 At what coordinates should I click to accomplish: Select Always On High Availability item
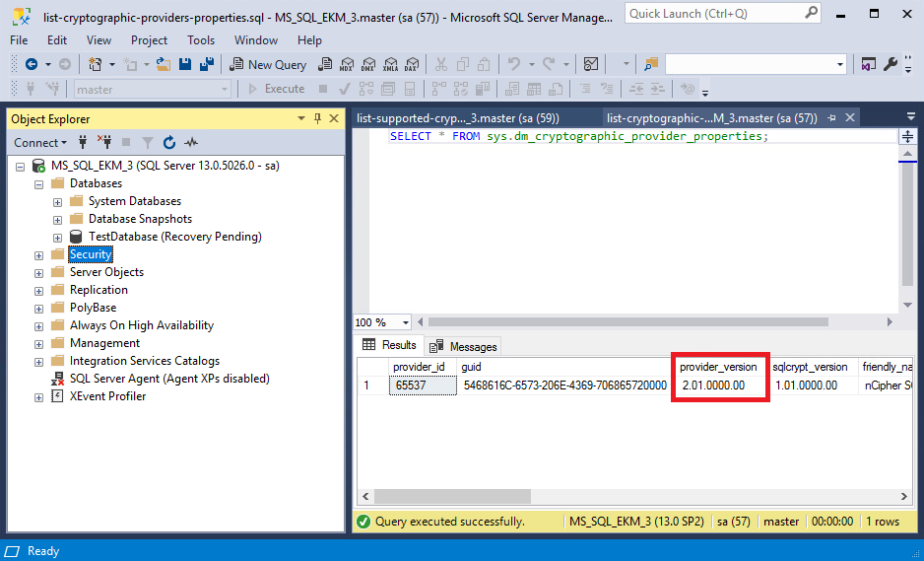click(x=142, y=325)
